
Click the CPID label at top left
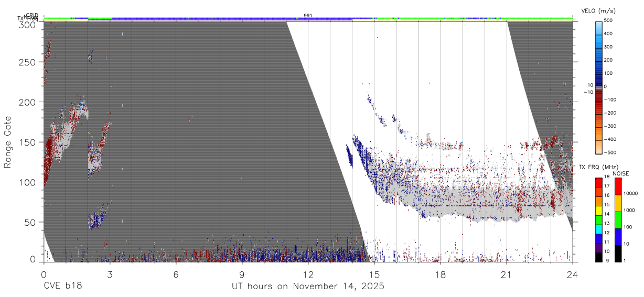pyautogui.click(x=31, y=15)
